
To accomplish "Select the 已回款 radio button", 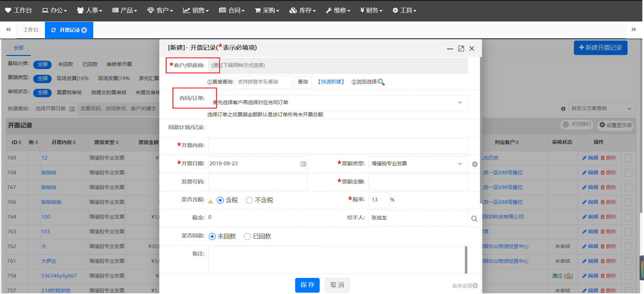I will point(247,237).
